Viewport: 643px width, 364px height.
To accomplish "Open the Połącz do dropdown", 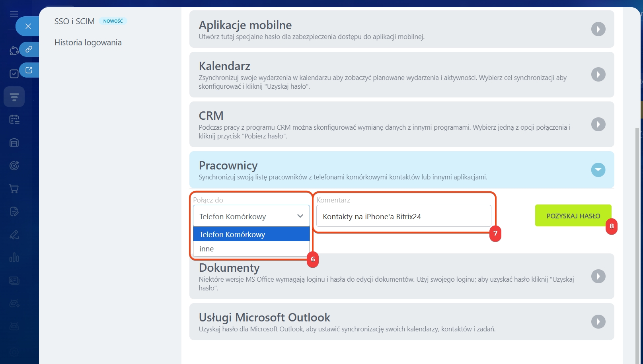I will (251, 216).
